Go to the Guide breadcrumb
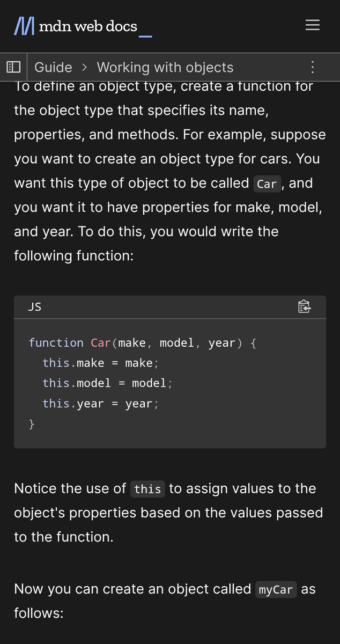 (x=53, y=67)
